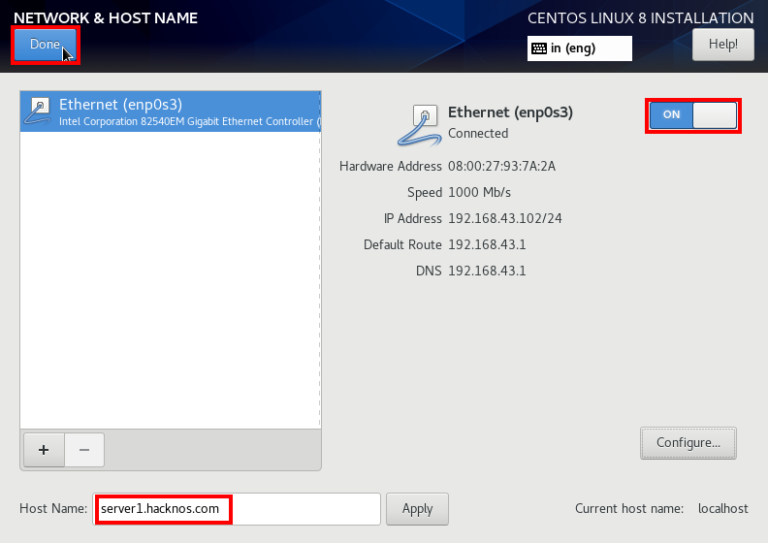Viewport: 768px width, 543px height.
Task: Click the Host Name text field
Action: coord(237,509)
